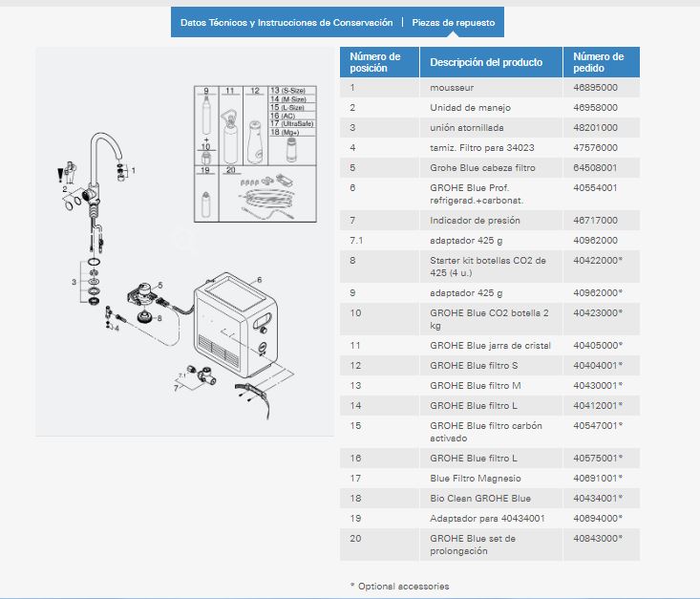Image resolution: width=700 pixels, height=599 pixels.
Task: Click 'GROHE Blue jarra de cristal' description
Action: pyautogui.click(x=490, y=346)
